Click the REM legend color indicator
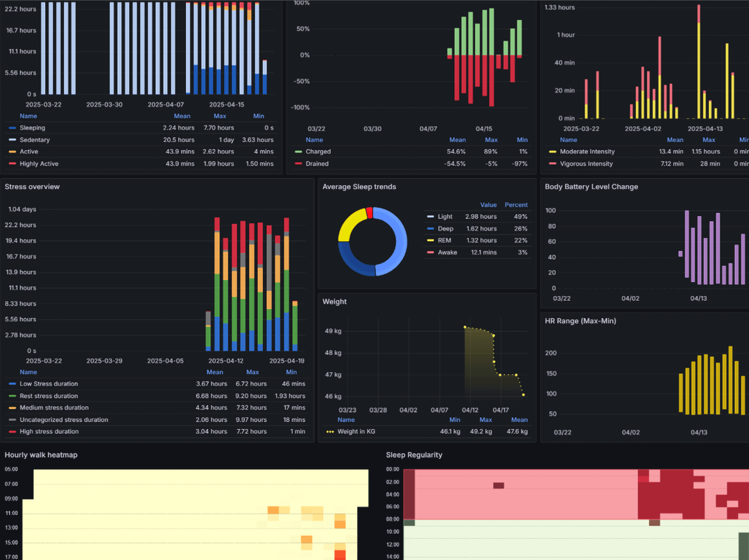749x560 pixels. click(430, 240)
